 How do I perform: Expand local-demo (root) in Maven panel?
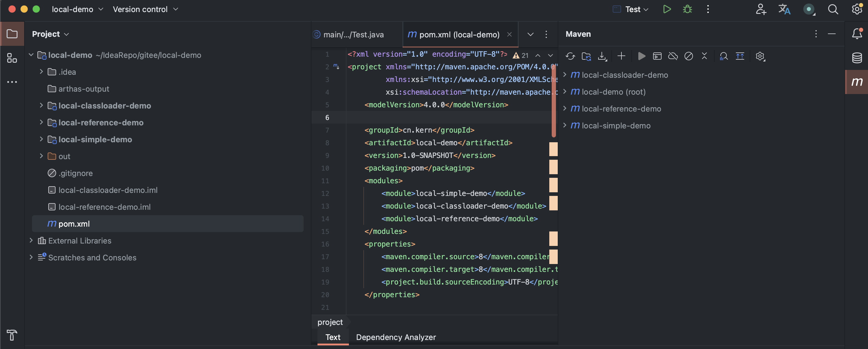pos(565,91)
